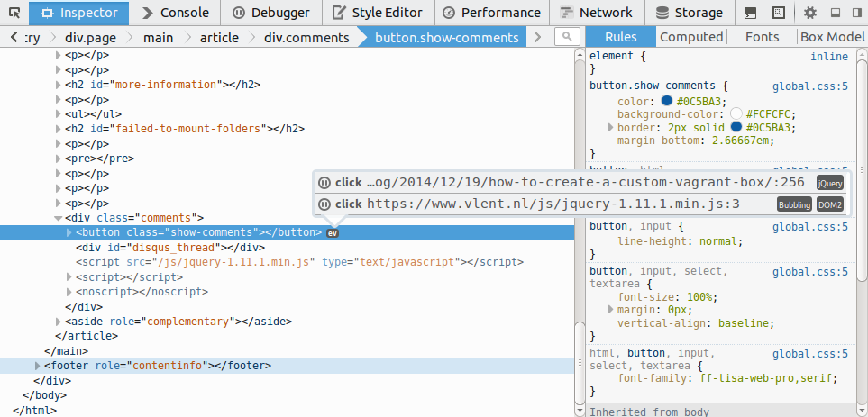This screenshot has width=868, height=417.
Task: Open the toolbox settings gear
Action: [810, 13]
